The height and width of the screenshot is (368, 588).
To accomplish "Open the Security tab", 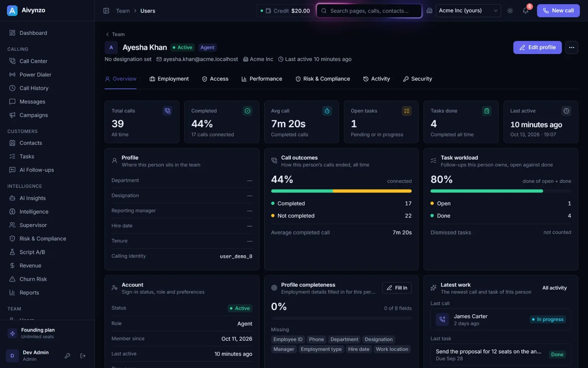I will (417, 79).
